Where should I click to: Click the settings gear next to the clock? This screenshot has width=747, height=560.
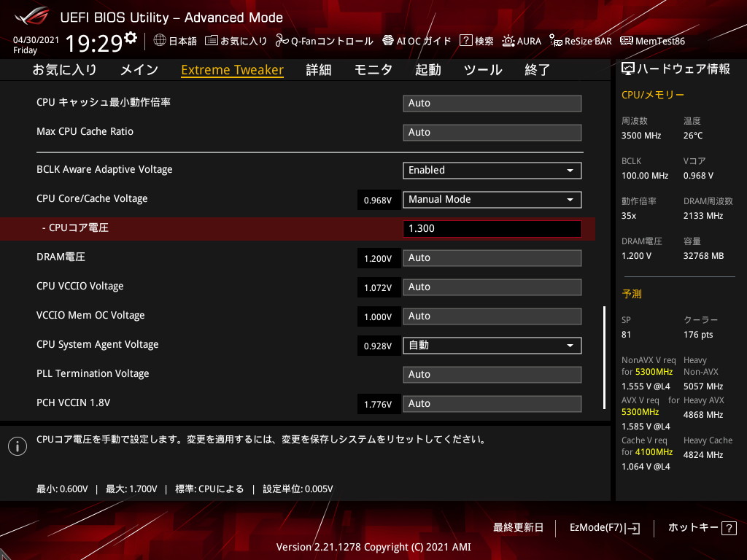(x=130, y=38)
